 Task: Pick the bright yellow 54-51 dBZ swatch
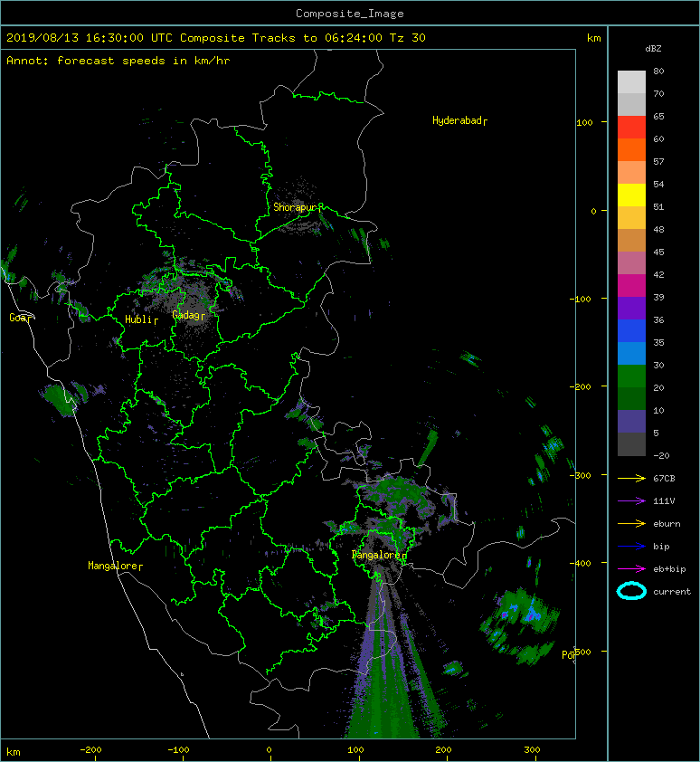631,195
